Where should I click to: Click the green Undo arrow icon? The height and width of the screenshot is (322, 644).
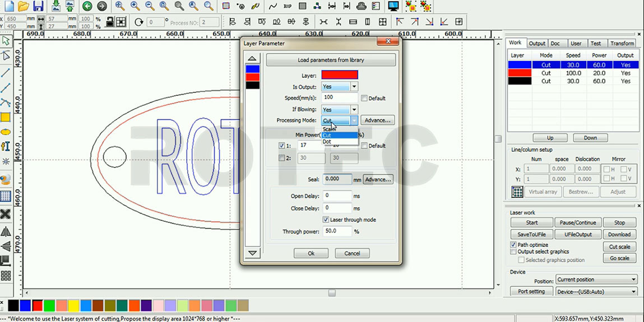pos(87,6)
